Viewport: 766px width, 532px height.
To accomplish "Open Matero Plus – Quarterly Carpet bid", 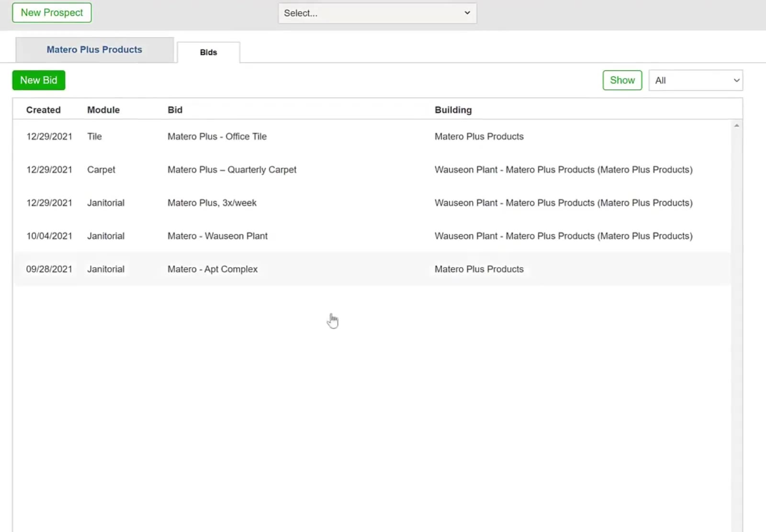I will (232, 170).
